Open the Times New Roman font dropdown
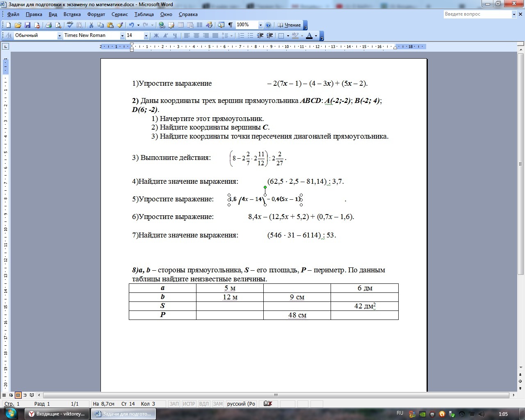525x420 pixels. click(122, 36)
